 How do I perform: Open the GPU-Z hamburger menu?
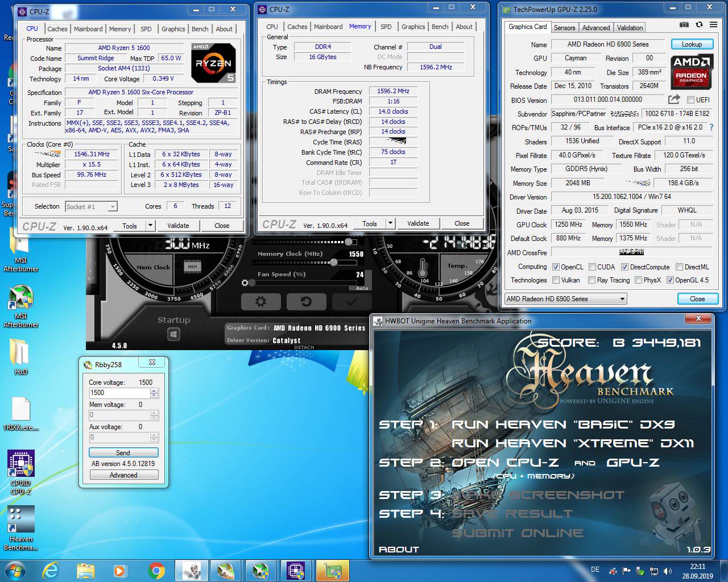click(713, 25)
